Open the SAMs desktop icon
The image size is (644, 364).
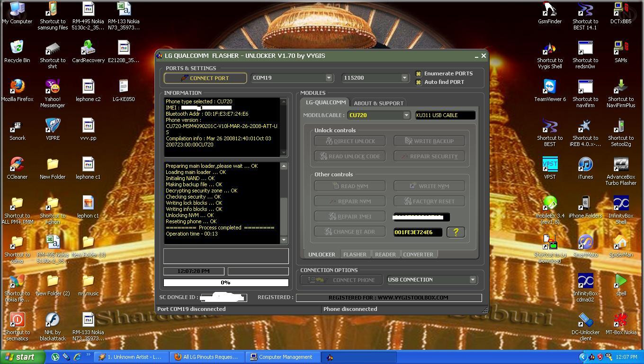pos(621,52)
